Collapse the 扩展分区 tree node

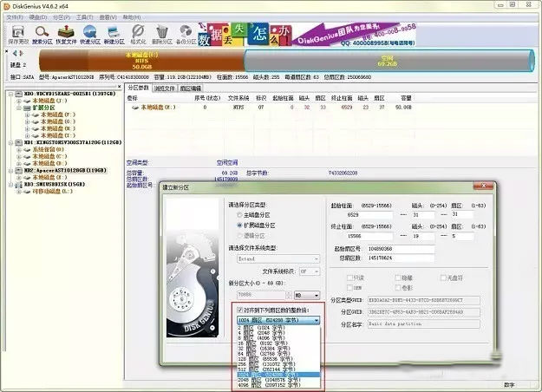pyautogui.click(x=19, y=108)
